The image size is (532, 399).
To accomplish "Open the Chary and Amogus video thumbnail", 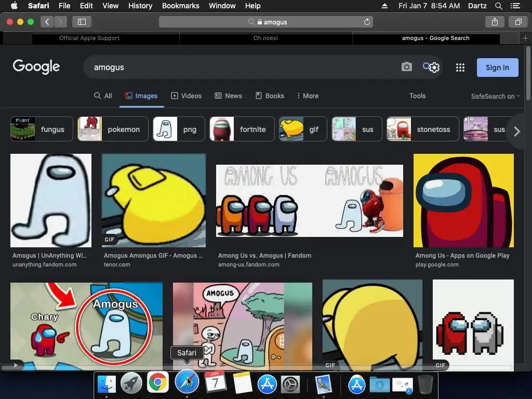I will point(87,326).
